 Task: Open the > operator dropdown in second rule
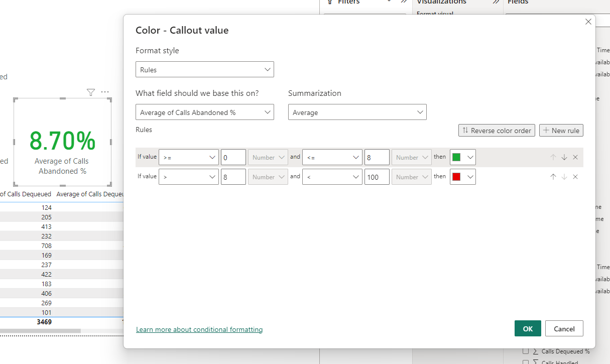[x=189, y=177]
